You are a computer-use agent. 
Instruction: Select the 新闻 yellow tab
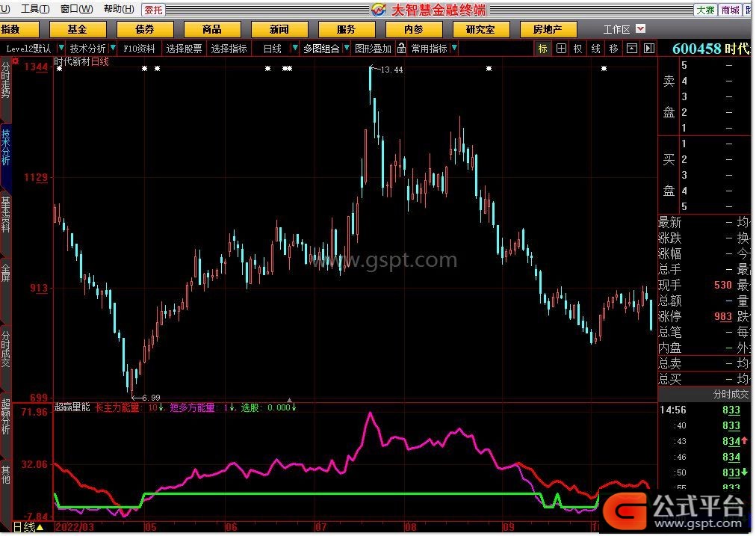click(279, 29)
